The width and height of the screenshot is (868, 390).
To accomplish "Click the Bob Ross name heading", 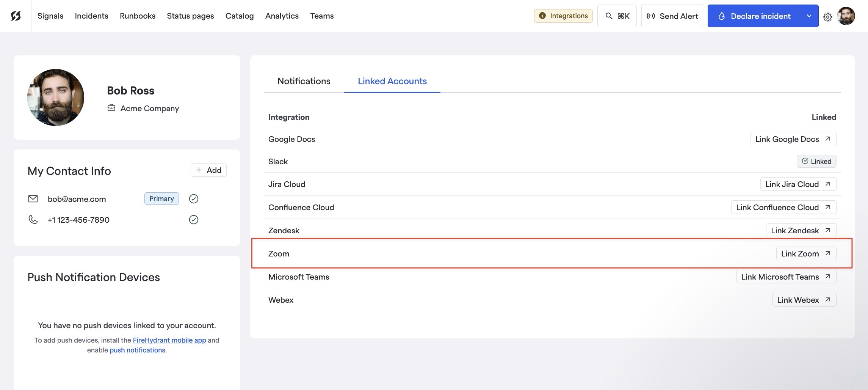I will (x=131, y=90).
